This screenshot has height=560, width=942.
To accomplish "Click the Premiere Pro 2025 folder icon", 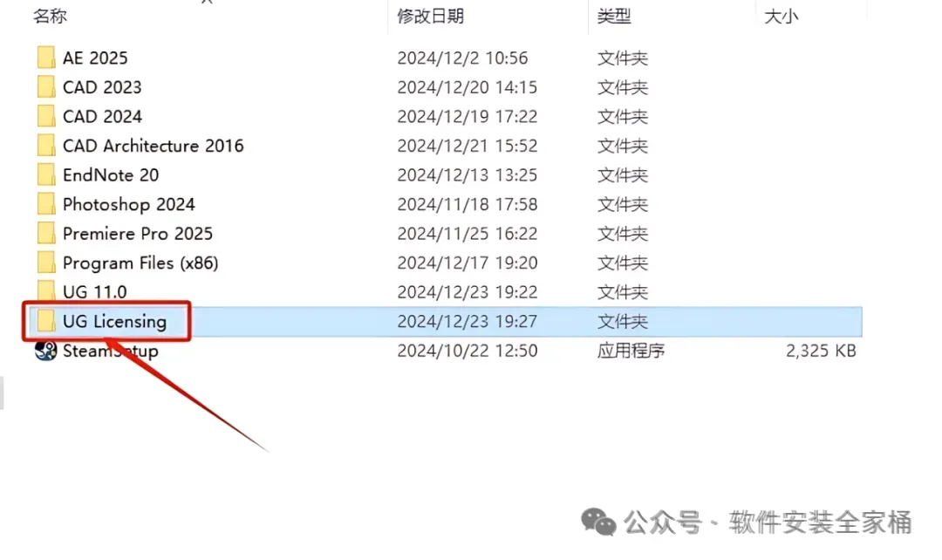I will pyautogui.click(x=45, y=233).
